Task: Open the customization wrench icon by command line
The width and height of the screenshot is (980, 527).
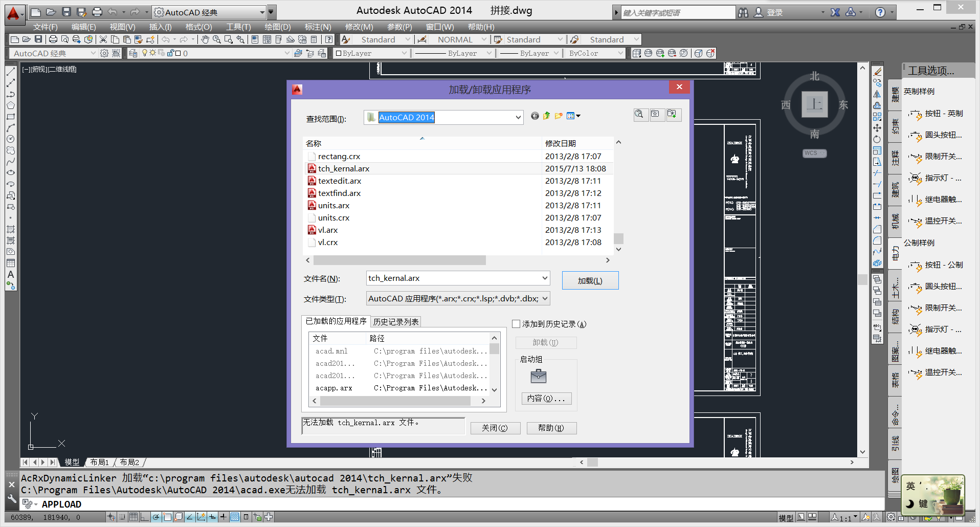Action: click(12, 498)
